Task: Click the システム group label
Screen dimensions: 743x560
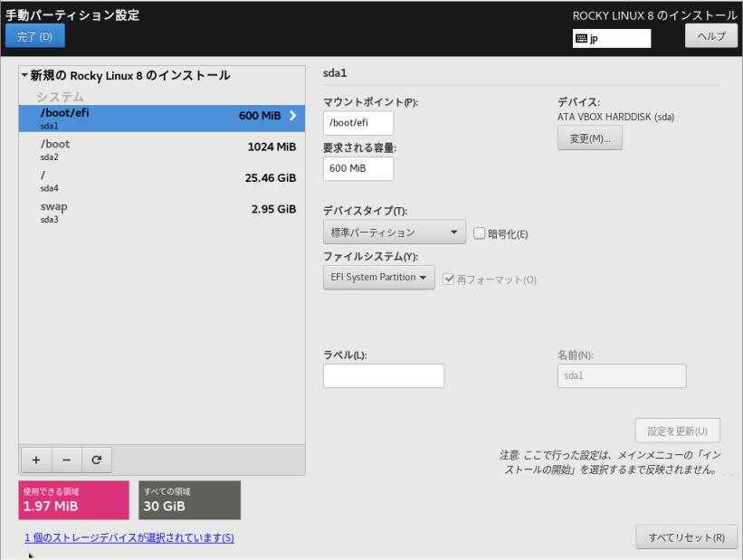Action: (x=60, y=97)
